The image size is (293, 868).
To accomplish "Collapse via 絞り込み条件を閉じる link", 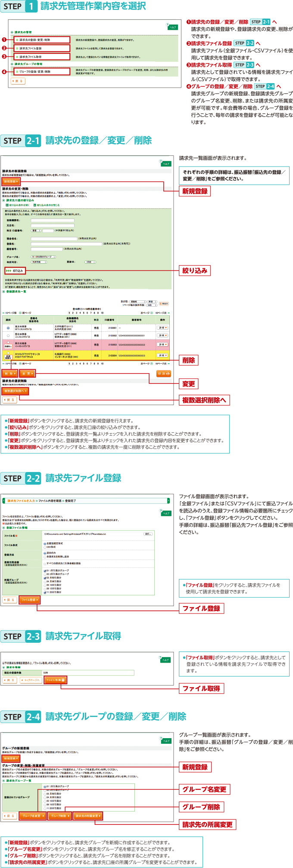I will tap(47, 205).
